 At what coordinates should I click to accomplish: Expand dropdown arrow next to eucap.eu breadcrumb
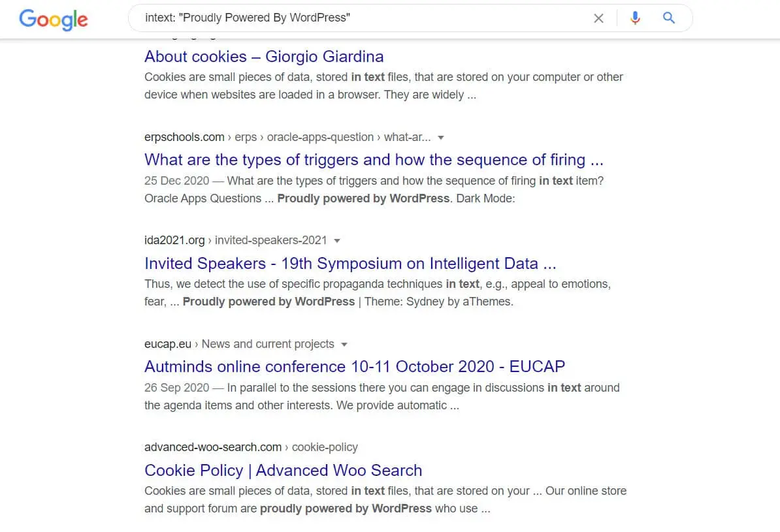(344, 345)
